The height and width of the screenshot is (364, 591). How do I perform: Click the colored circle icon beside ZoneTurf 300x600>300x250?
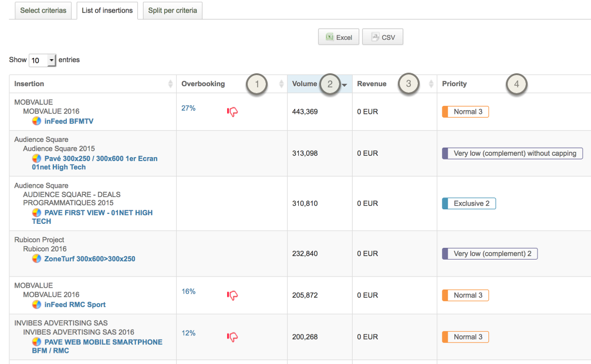pos(36,258)
